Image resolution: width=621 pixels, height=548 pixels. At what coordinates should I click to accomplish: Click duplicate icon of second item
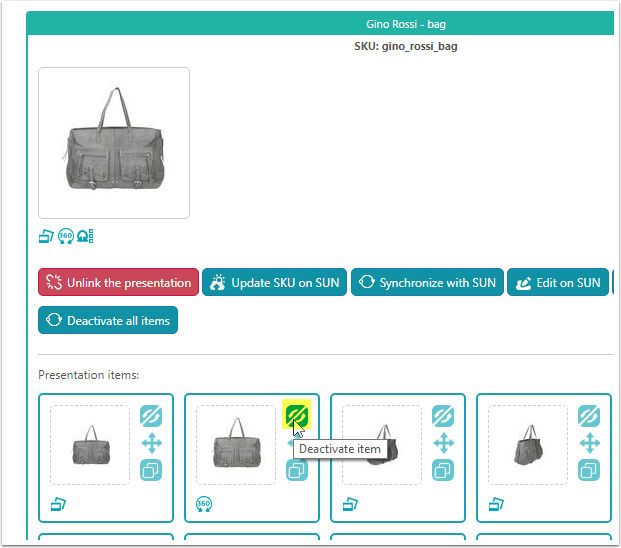pyautogui.click(x=297, y=470)
